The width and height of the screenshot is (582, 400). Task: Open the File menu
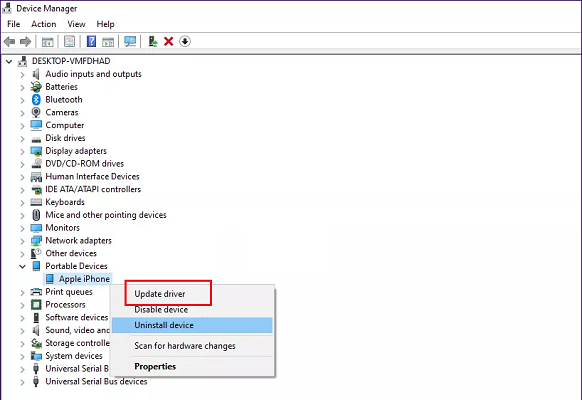[x=14, y=24]
